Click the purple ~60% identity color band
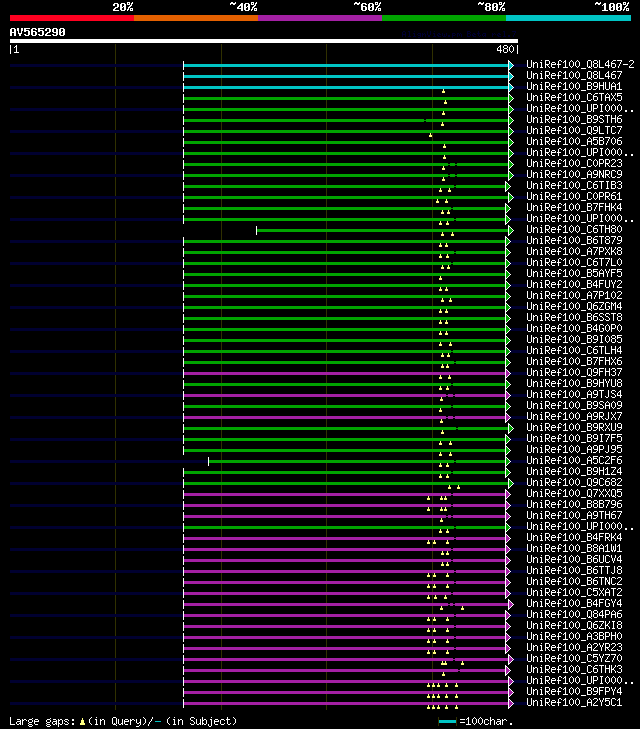The image size is (640, 729). pos(320,18)
